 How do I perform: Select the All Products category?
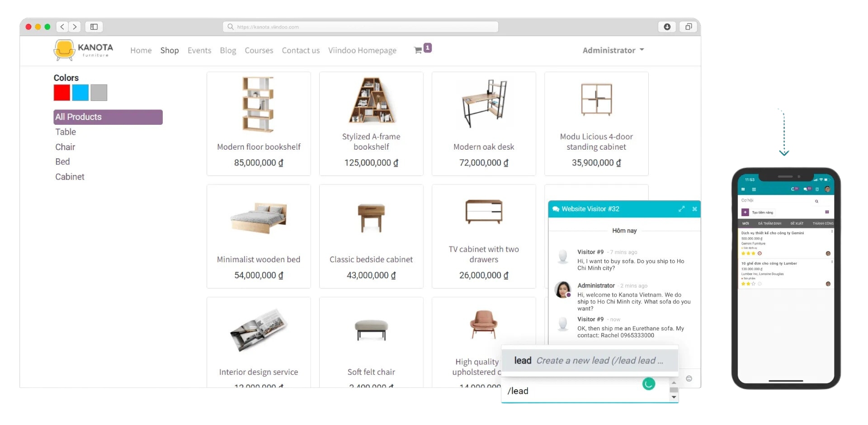pyautogui.click(x=108, y=117)
